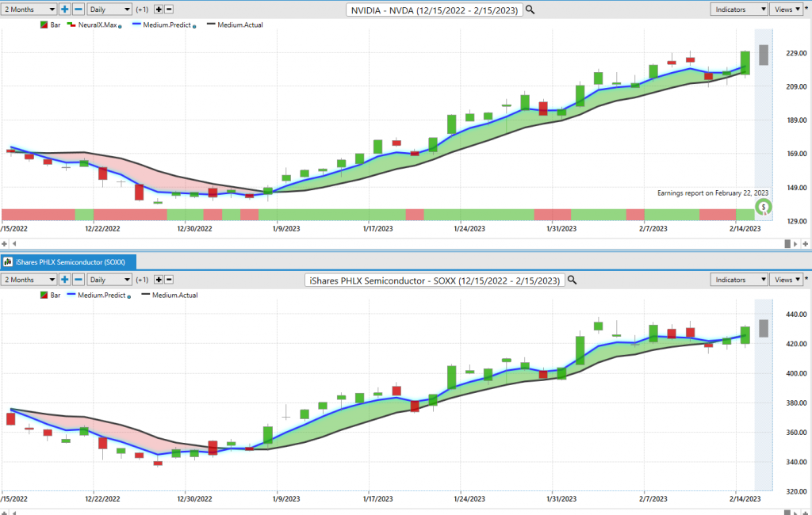Viewport: 812px width, 515px height.
Task: Click the search magnifier beside the NVIDIA title
Action: point(530,10)
